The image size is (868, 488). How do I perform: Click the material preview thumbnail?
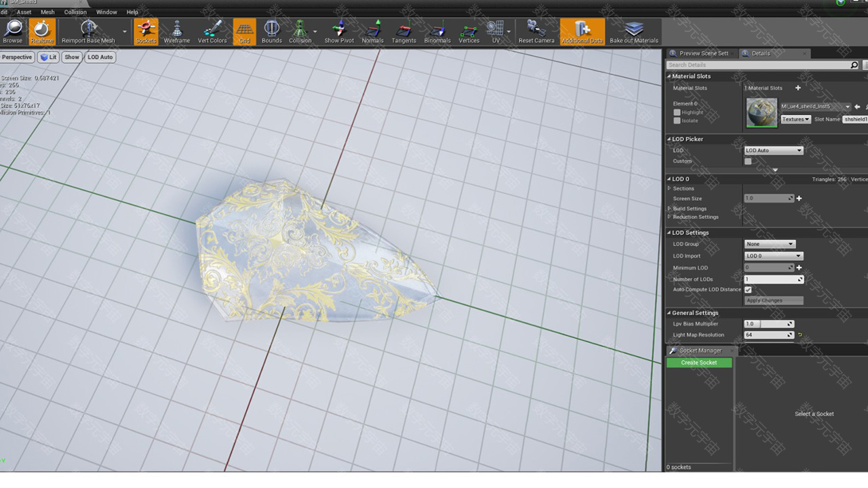(x=762, y=113)
